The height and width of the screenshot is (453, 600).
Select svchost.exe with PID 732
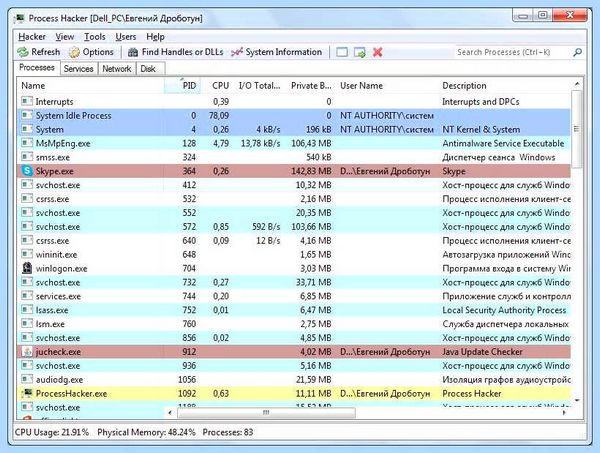pyautogui.click(x=294, y=282)
